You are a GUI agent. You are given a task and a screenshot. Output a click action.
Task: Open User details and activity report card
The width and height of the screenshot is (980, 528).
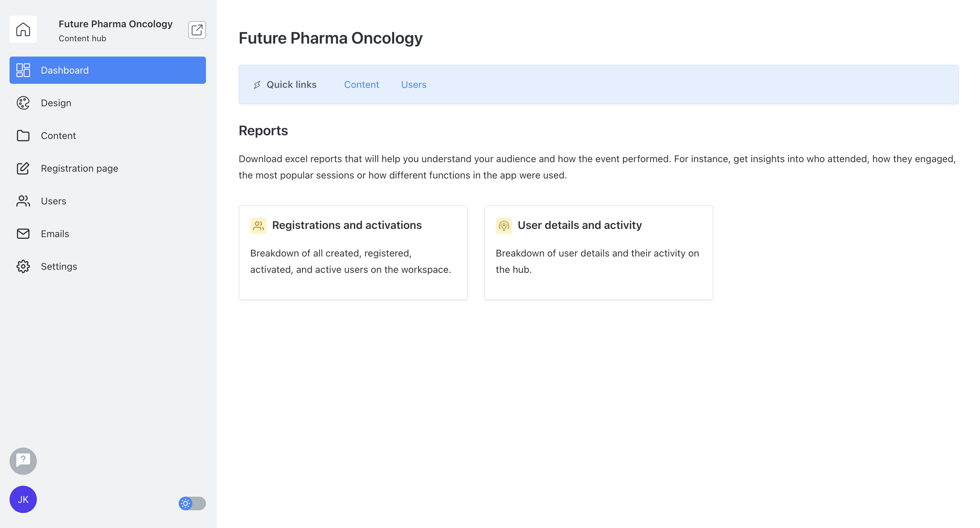click(598, 253)
